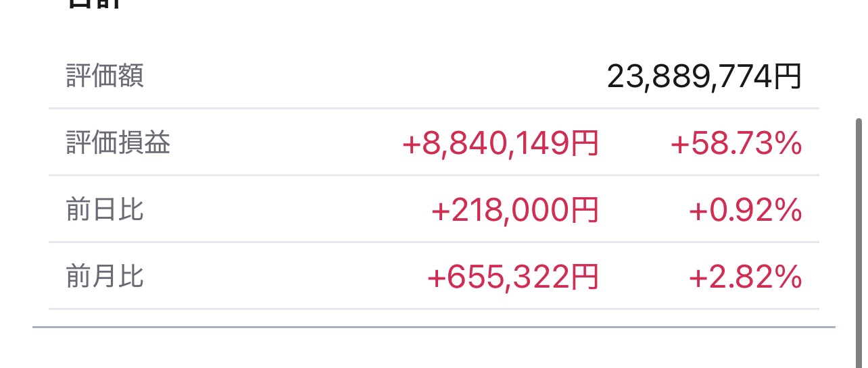Tap the +218,000円 daily change amount
Screen dimensions: 868x368
[514, 211]
